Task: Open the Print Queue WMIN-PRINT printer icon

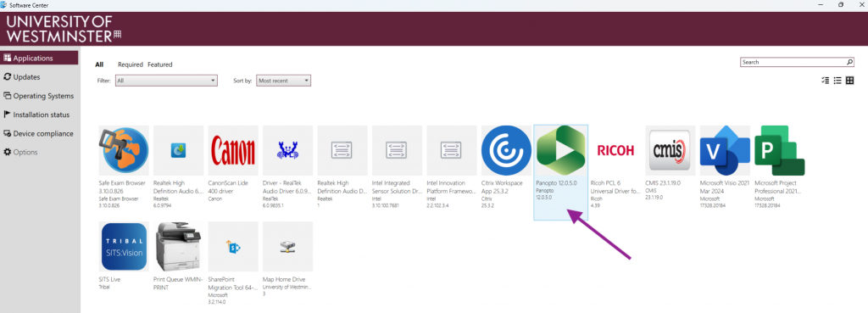Action: pyautogui.click(x=178, y=247)
